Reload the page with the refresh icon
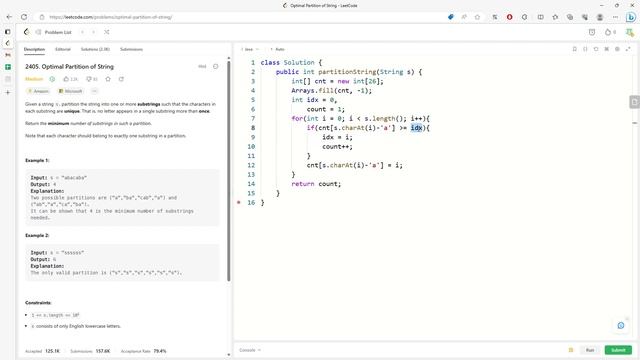The height and width of the screenshot is (360, 640). (24, 17)
